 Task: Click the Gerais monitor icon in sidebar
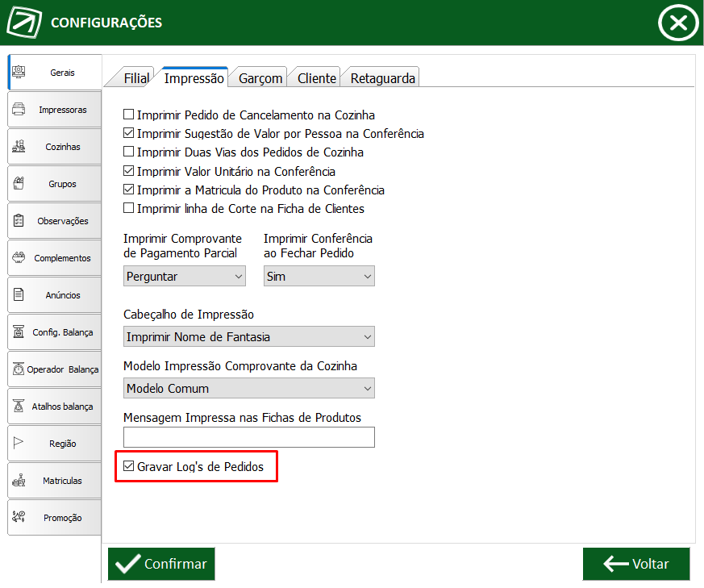pos(19,72)
